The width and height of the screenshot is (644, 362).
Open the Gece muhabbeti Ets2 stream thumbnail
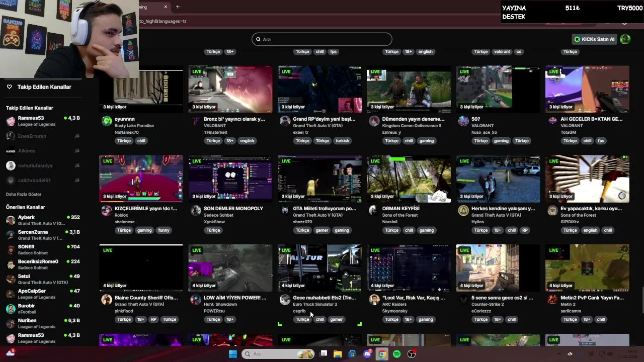pos(319,267)
